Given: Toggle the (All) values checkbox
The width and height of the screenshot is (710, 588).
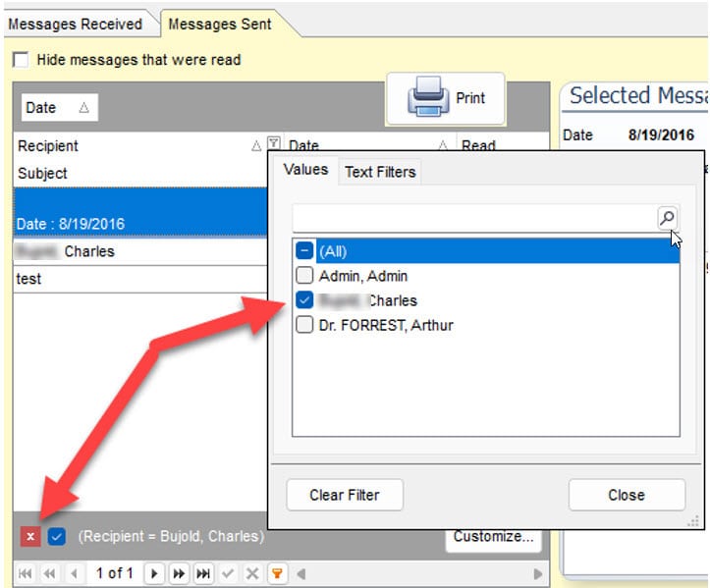Looking at the screenshot, I should (304, 251).
